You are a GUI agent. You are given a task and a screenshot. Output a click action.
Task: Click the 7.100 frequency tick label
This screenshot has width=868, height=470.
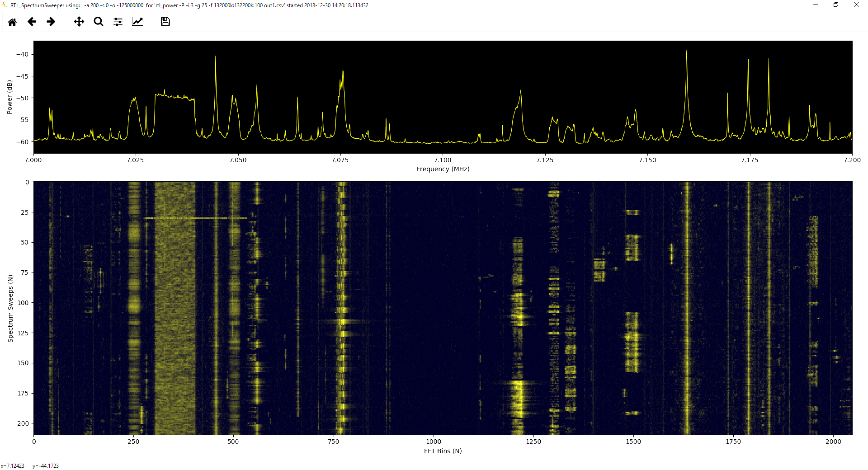coord(443,160)
